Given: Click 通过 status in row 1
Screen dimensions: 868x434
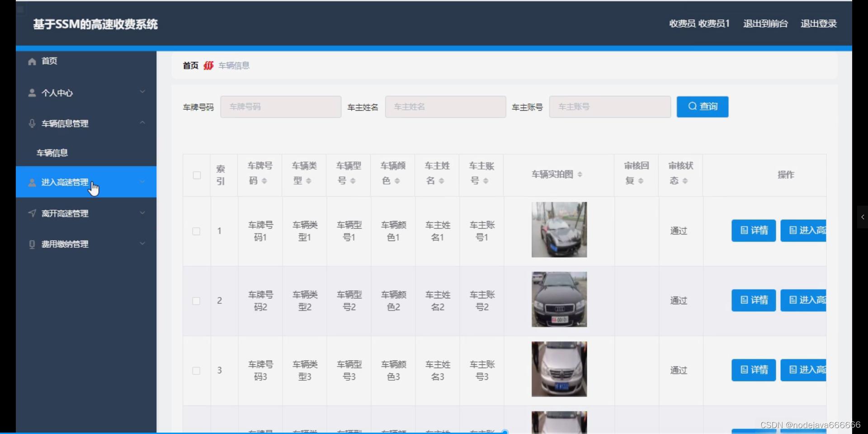Looking at the screenshot, I should click(x=679, y=231).
